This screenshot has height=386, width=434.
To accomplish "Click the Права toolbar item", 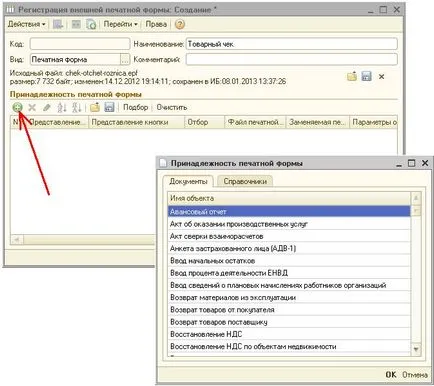I will click(156, 24).
